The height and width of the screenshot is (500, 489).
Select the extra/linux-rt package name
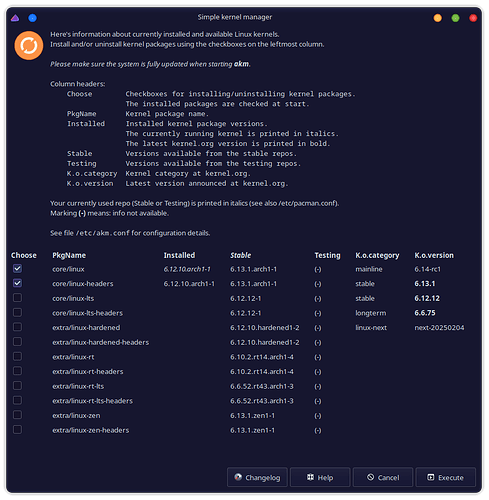point(73,357)
